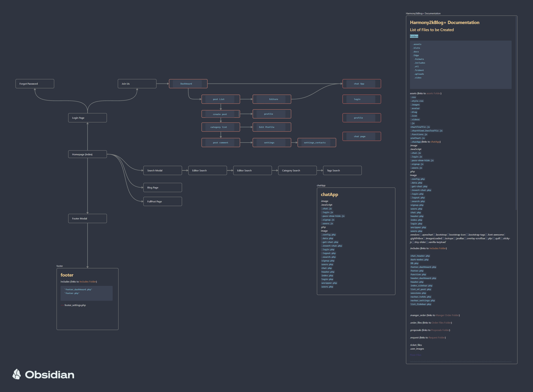Open the Order Files Folder link
Viewport: 533px width, 392px height.
click(441, 323)
